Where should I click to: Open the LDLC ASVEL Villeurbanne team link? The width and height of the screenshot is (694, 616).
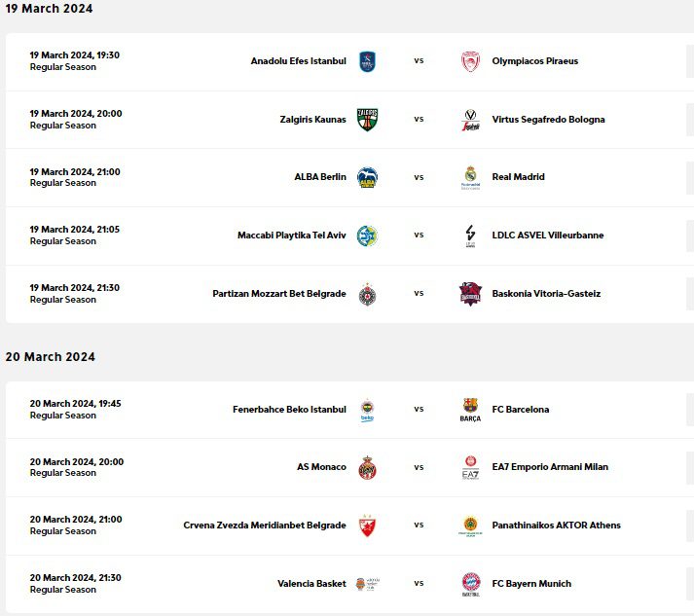[x=547, y=236]
